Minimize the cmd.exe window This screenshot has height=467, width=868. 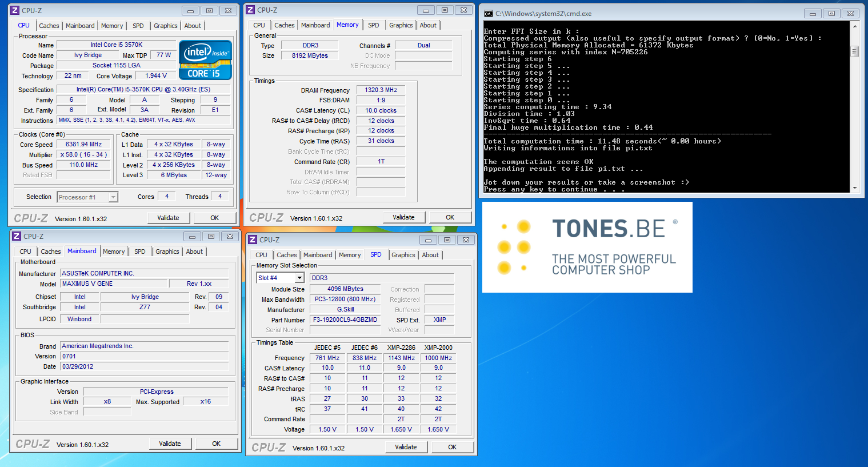point(813,13)
